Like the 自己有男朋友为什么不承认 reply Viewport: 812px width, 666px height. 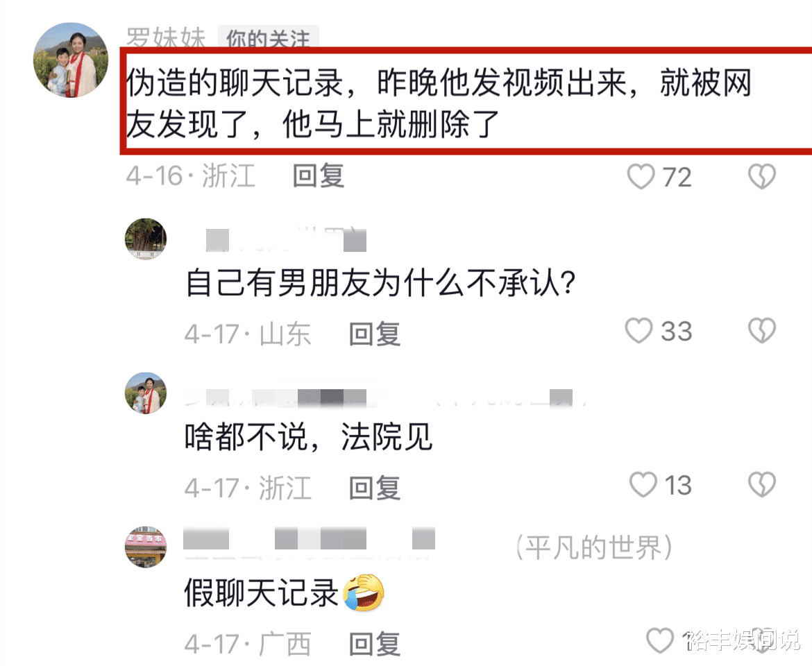[638, 330]
